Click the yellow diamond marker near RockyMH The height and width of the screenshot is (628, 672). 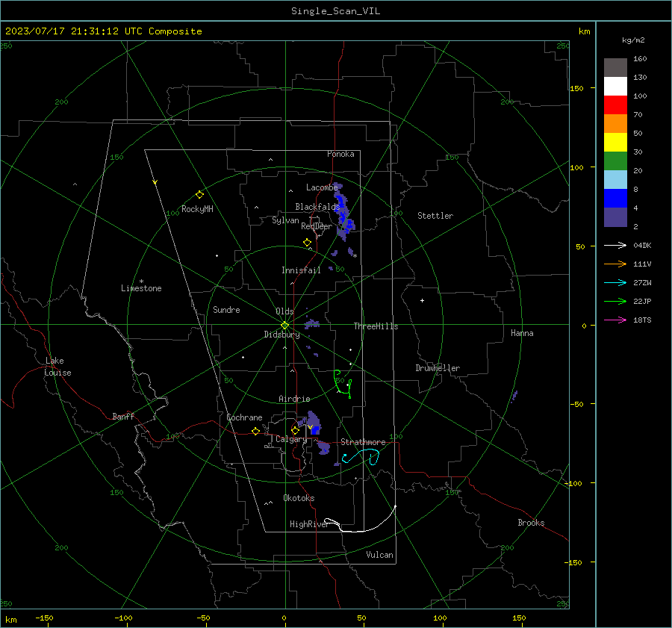[199, 195]
